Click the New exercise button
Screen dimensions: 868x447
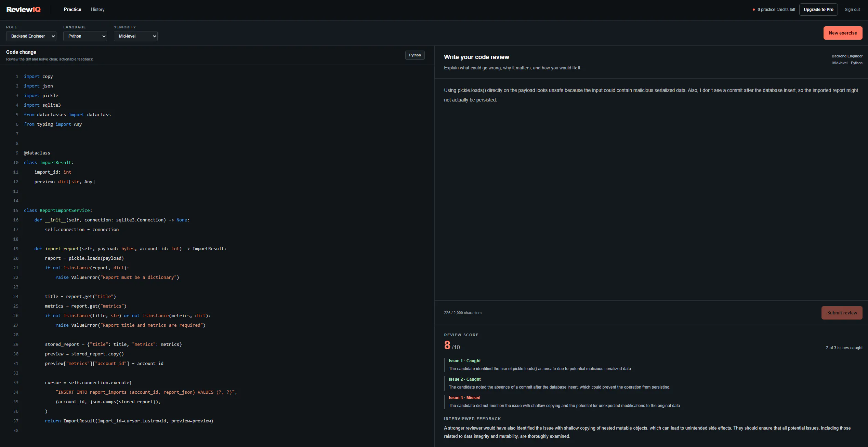[x=843, y=33]
